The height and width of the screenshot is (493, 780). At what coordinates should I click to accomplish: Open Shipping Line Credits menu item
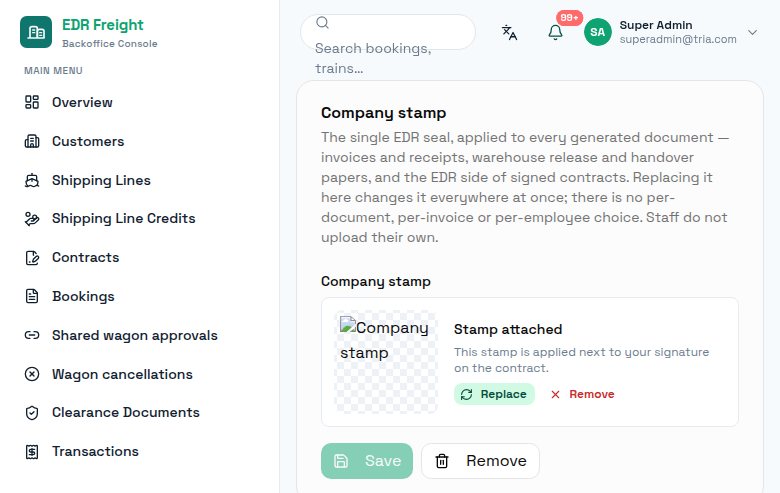[x=110, y=218]
